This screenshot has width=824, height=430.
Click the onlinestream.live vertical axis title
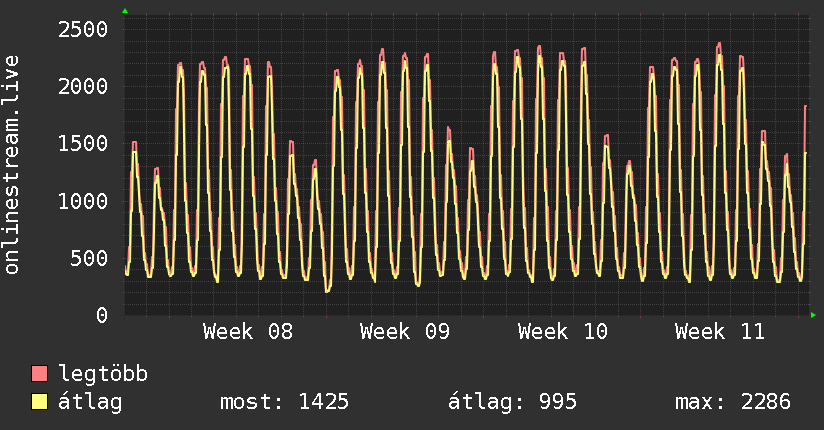pos(12,165)
